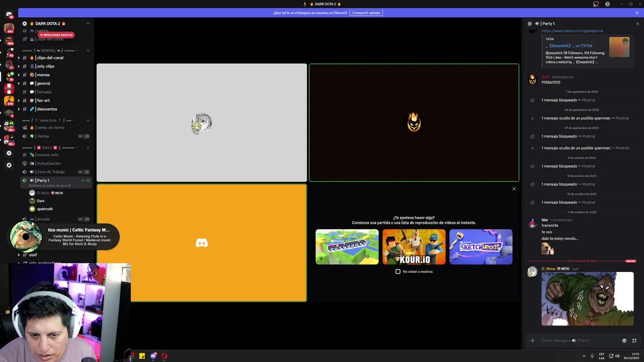The image size is (644, 362).
Task: Open ESP LAA language selector
Action: pos(602,356)
